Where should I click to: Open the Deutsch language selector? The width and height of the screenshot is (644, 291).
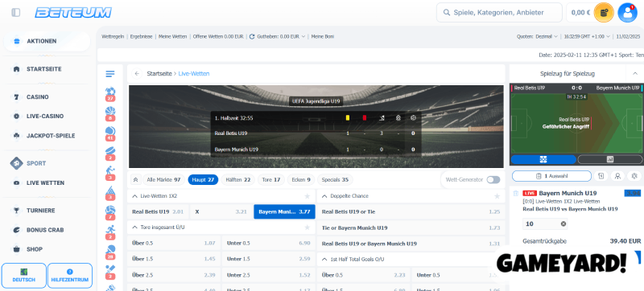[x=24, y=276]
